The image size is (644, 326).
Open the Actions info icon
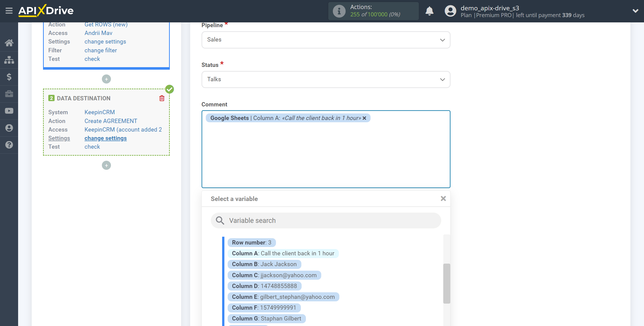339,11
